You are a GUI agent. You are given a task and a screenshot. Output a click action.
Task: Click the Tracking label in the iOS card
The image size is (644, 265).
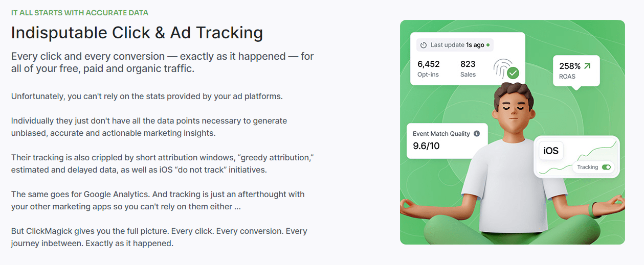coord(587,167)
